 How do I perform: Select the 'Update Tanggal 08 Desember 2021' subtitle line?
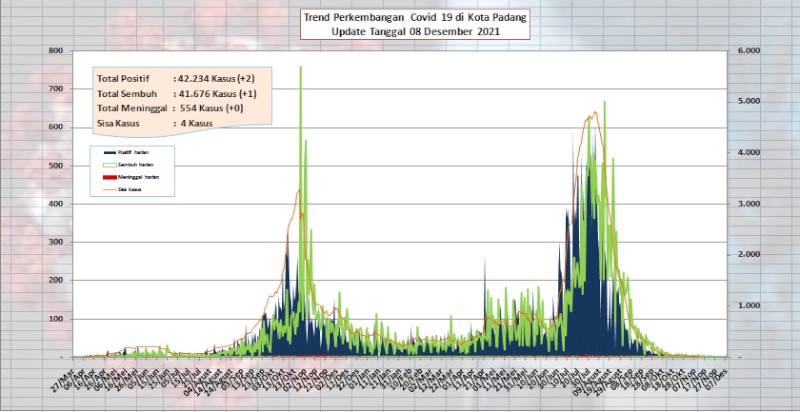[414, 31]
